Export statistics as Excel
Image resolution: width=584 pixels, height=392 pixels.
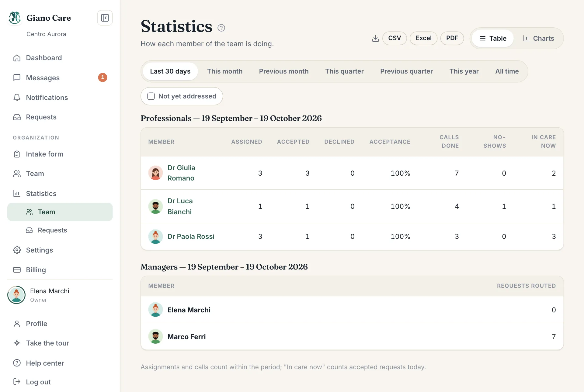point(423,38)
